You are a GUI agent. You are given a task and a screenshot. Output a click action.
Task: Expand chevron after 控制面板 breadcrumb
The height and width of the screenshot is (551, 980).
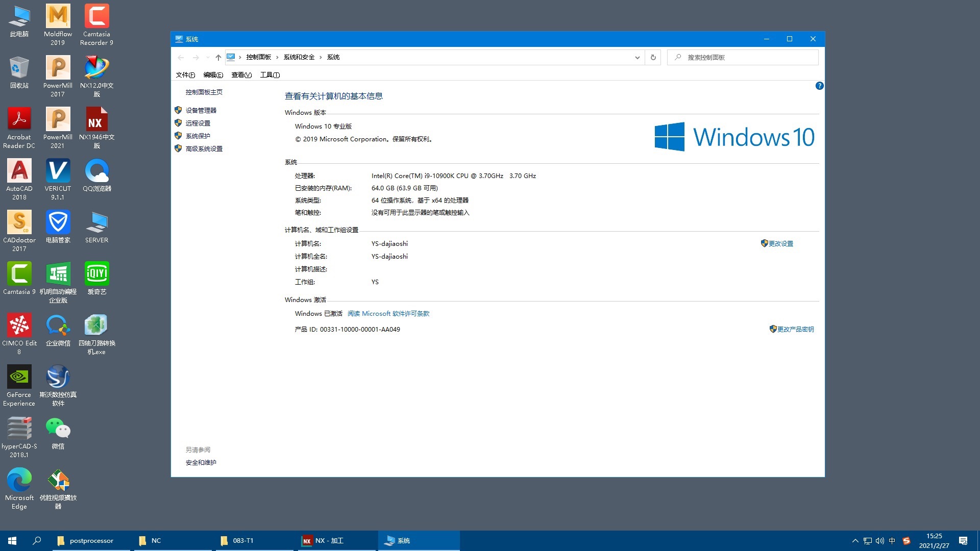click(277, 57)
